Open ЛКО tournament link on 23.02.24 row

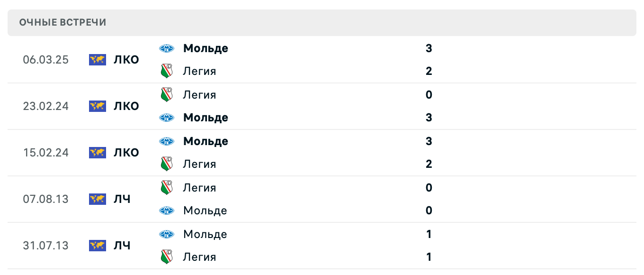coord(126,106)
